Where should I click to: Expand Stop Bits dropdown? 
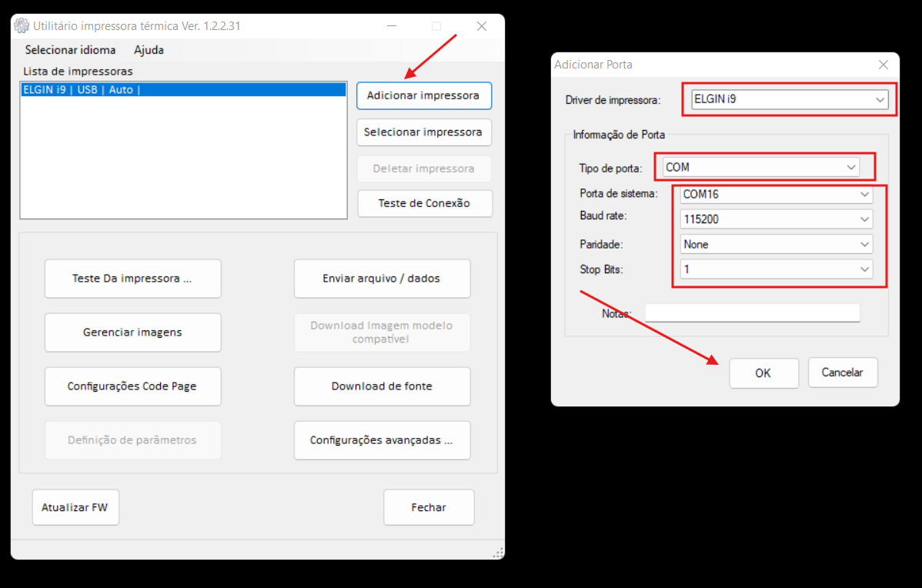click(776, 269)
